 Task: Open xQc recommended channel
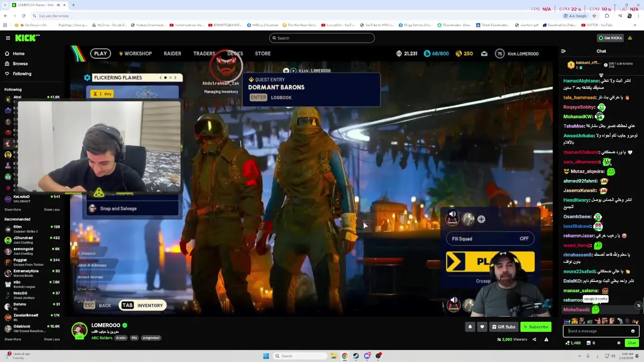32,284
